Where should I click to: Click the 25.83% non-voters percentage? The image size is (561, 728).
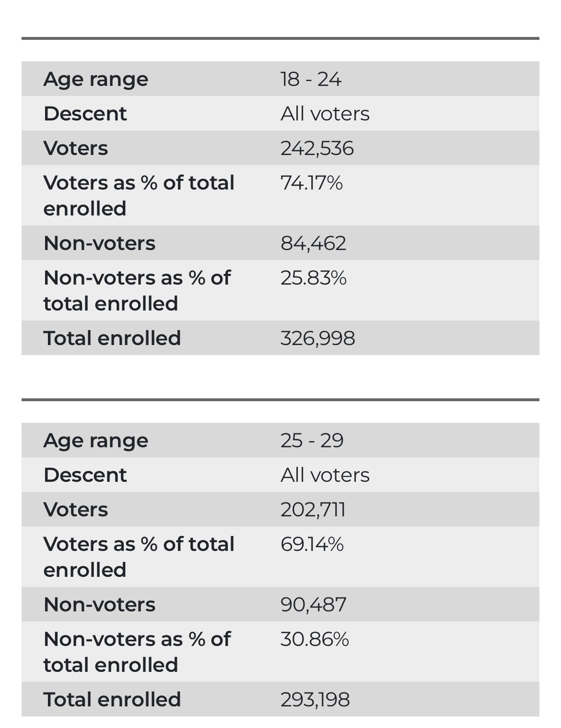[313, 278]
